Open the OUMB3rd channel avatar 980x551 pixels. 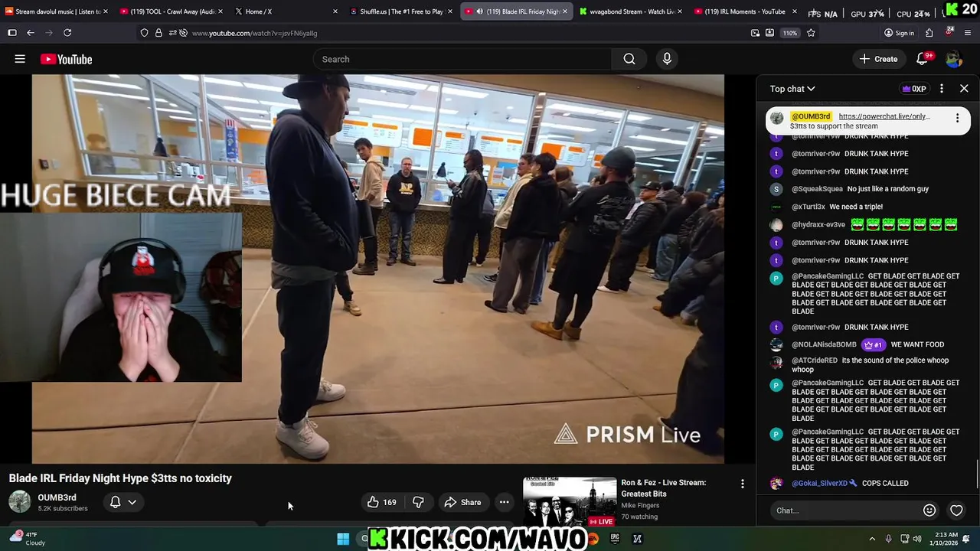pos(20,502)
